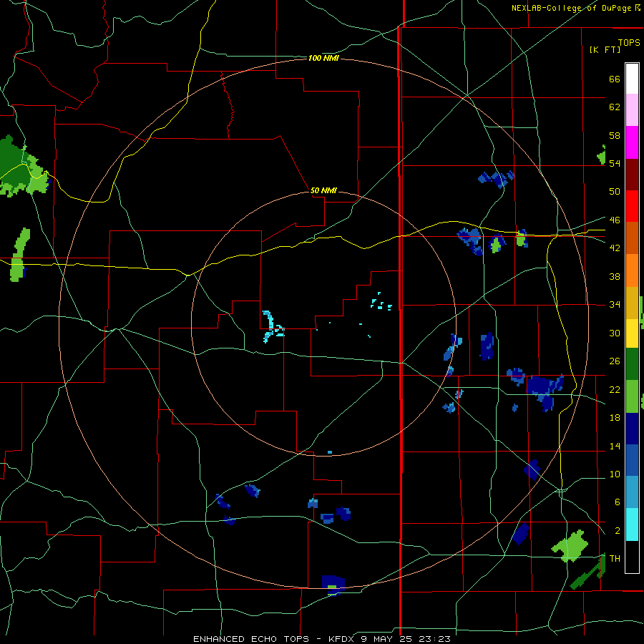The height and width of the screenshot is (644, 644).
Task: Click the NEXLAB-College of DuPage label
Action: pos(571,8)
